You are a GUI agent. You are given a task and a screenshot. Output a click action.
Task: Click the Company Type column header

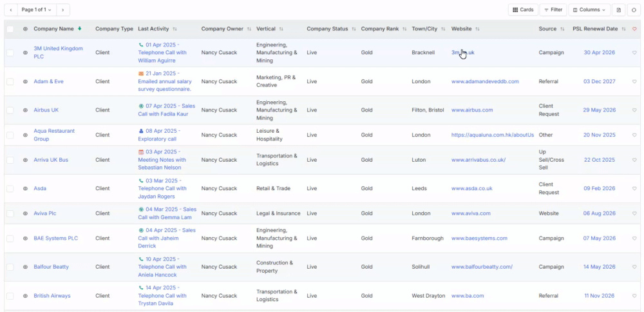tap(114, 29)
